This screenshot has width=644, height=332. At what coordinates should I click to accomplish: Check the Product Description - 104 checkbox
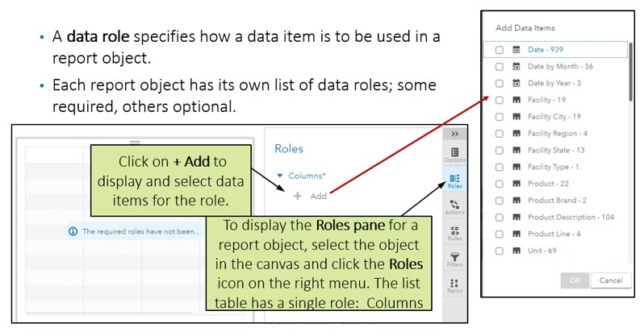point(499,218)
